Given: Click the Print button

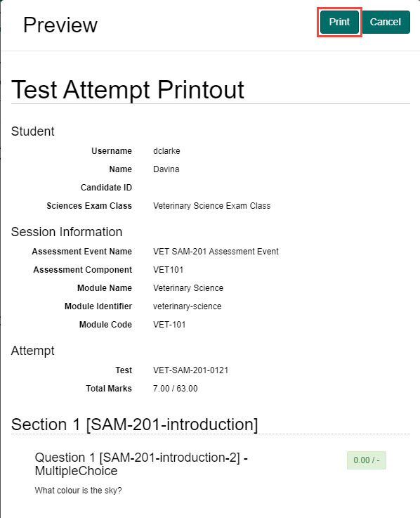Looking at the screenshot, I should coord(339,22).
